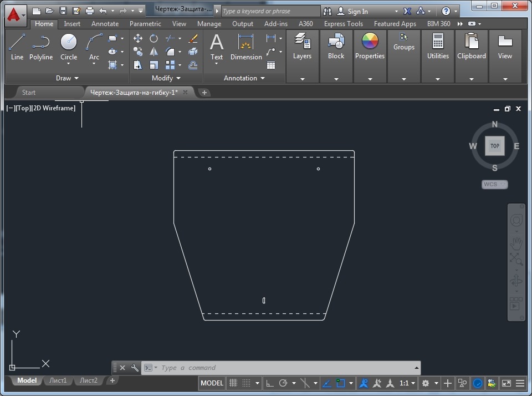Switch to the Annotate ribbon tab

[105, 24]
